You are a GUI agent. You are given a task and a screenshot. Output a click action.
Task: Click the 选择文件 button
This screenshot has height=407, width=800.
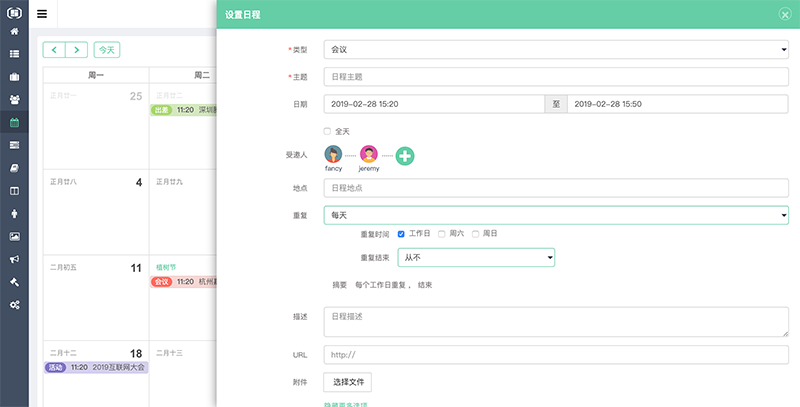click(x=347, y=382)
